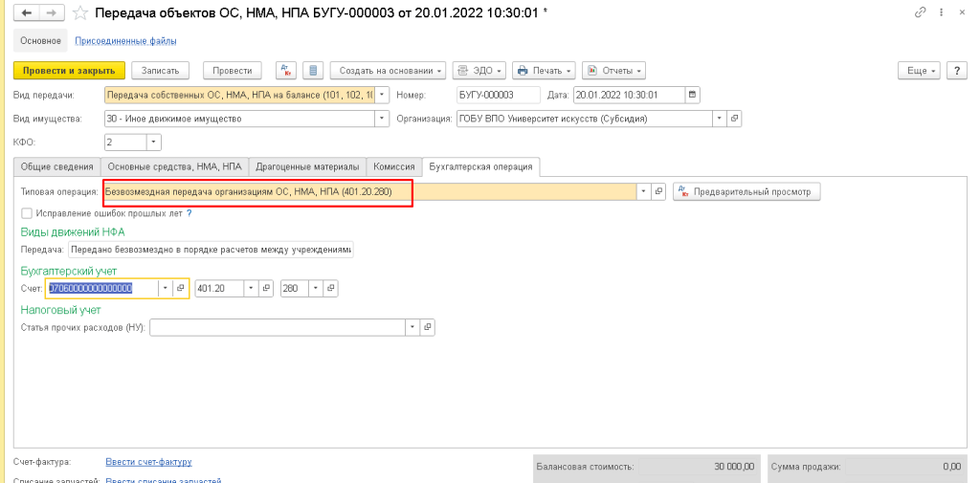Click open icon beside Типовая операция field

(659, 191)
